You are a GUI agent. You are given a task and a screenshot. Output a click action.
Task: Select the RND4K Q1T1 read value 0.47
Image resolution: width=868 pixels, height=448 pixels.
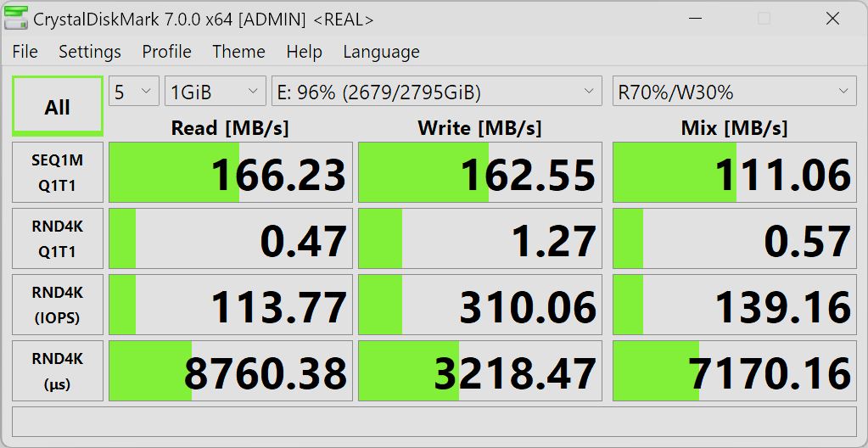click(x=231, y=238)
